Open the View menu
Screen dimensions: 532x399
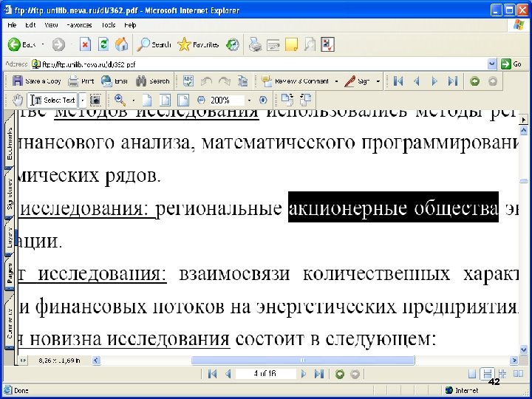(x=51, y=25)
